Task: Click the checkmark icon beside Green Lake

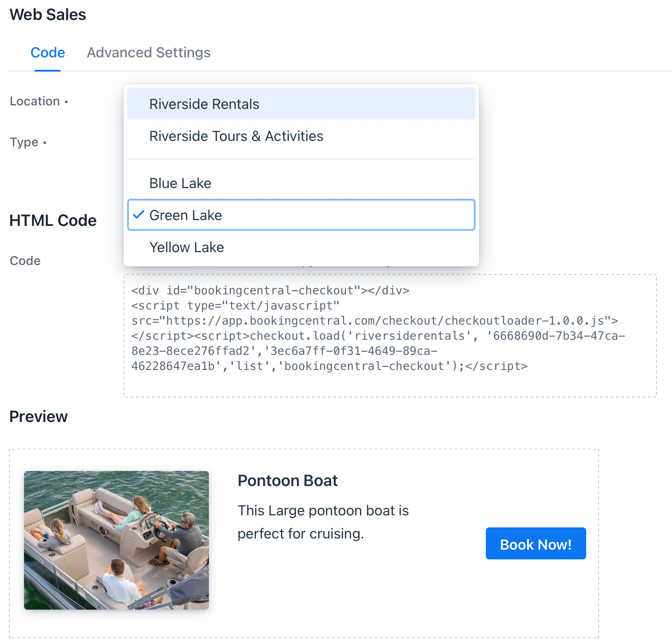Action: 139,215
